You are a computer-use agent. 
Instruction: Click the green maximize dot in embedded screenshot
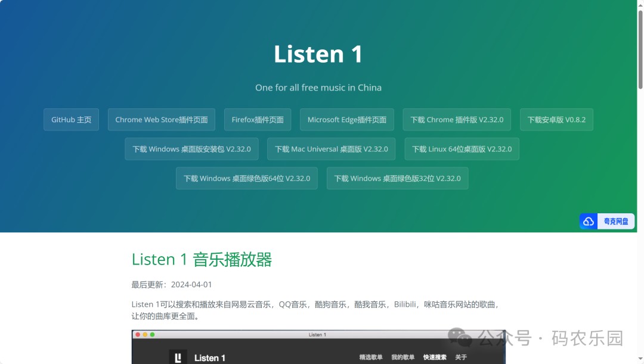(x=153, y=334)
